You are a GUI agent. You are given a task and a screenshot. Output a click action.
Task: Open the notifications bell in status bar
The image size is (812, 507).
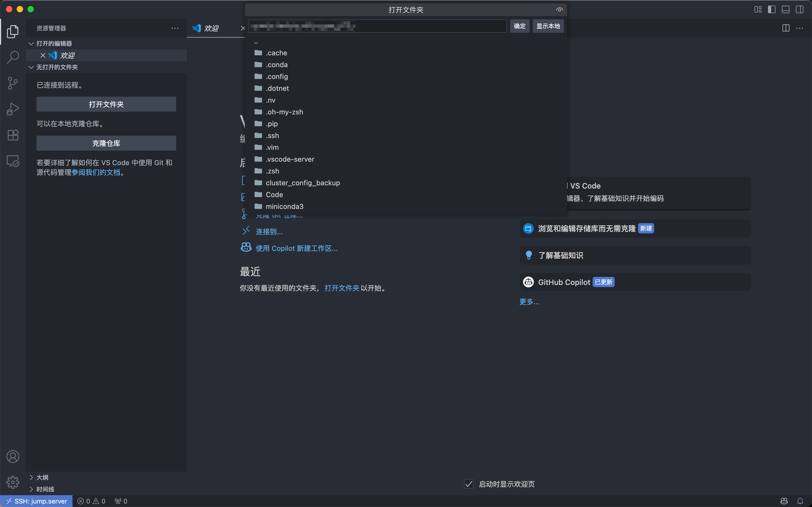[x=800, y=501]
